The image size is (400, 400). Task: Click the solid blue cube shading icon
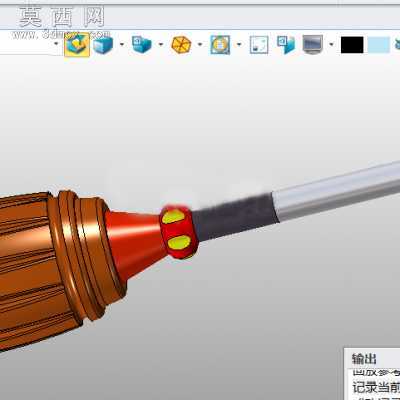coord(103,45)
